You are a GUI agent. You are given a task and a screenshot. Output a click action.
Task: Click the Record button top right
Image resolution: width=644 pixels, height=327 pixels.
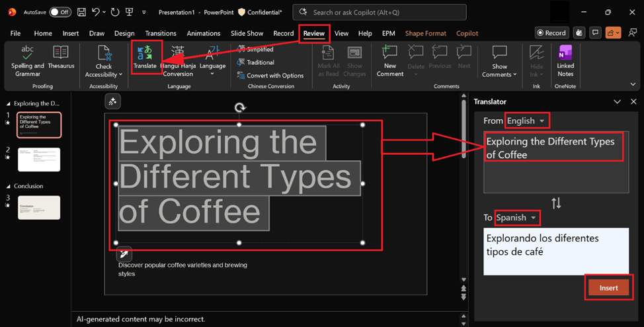[x=551, y=33]
